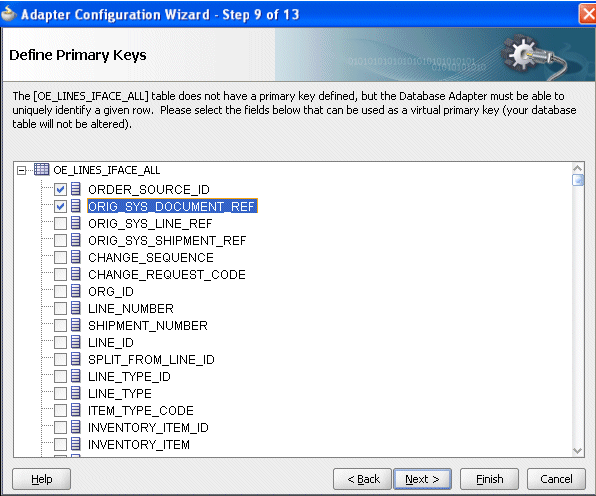Click the column icon beside LINE_TYPE
596x496 pixels.
(76, 393)
